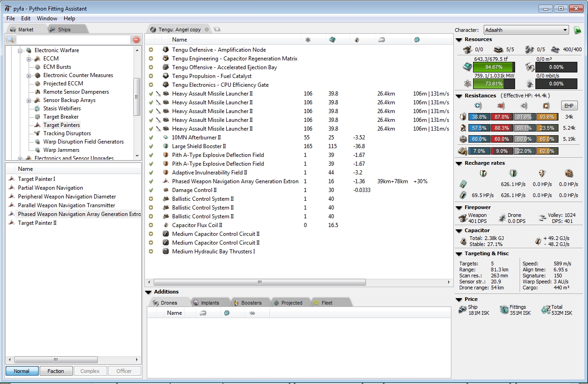Toggle the Faction filter button
The height and width of the screenshot is (384, 588).
[56, 371]
